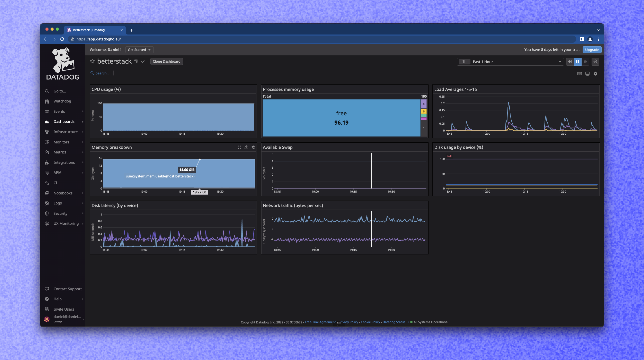
Task: Click the Datadog logo in the sidebar
Action: coord(63,64)
